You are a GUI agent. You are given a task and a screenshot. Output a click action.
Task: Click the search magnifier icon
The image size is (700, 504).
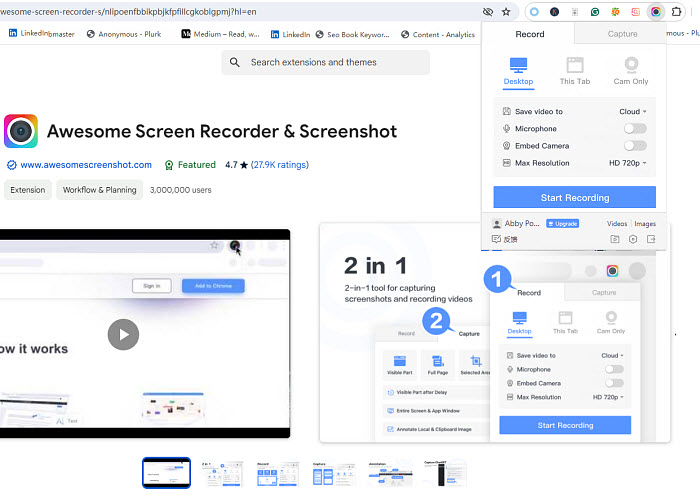[x=235, y=62]
